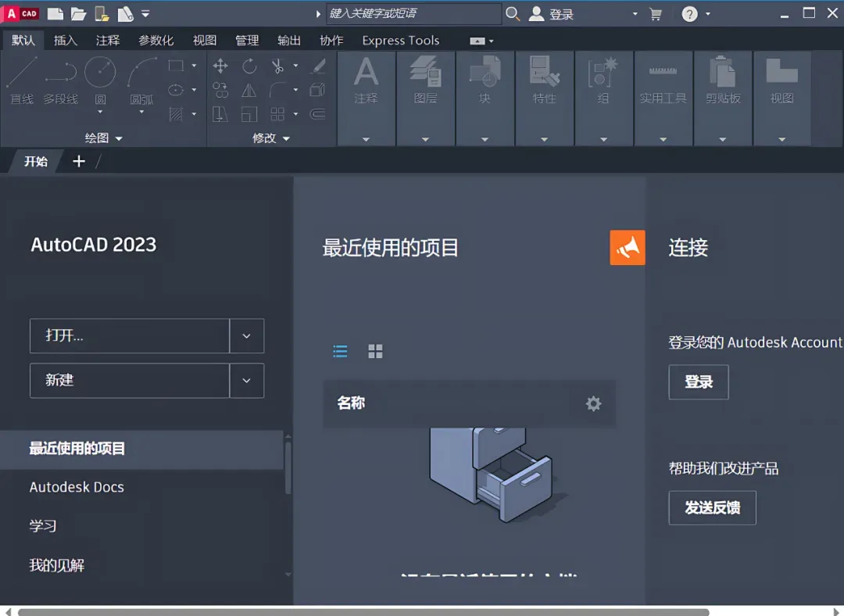The width and height of the screenshot is (844, 616).
Task: Select the 注释 ribbon tab
Action: pos(108,41)
